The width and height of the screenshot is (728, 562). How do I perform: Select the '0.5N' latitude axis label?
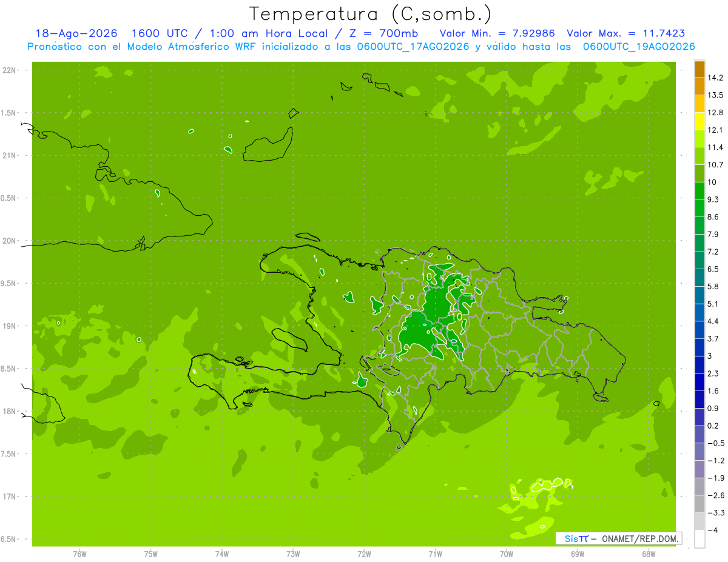(9, 198)
